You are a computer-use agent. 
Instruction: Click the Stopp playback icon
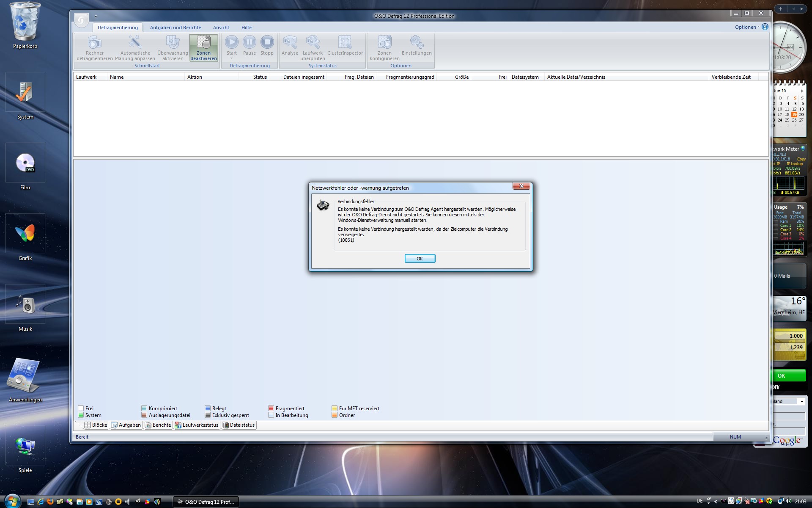tap(267, 42)
